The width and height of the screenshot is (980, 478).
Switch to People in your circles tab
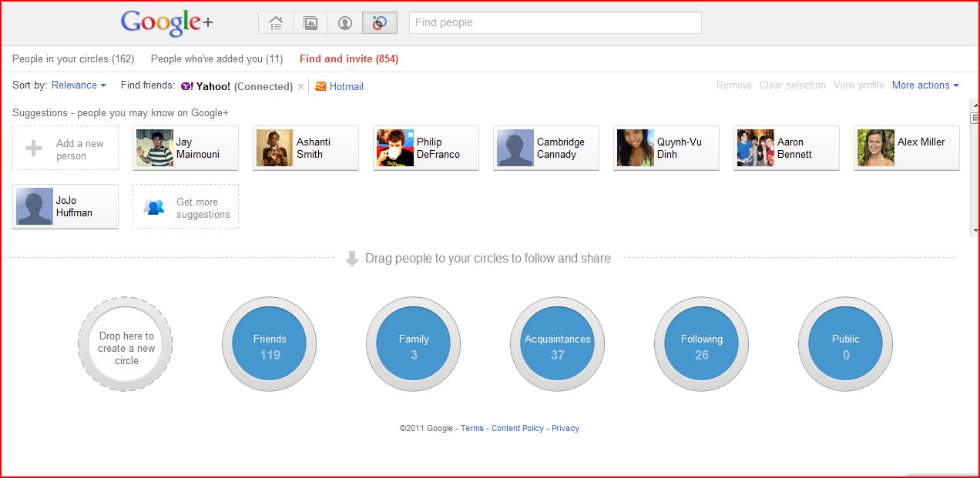click(73, 58)
